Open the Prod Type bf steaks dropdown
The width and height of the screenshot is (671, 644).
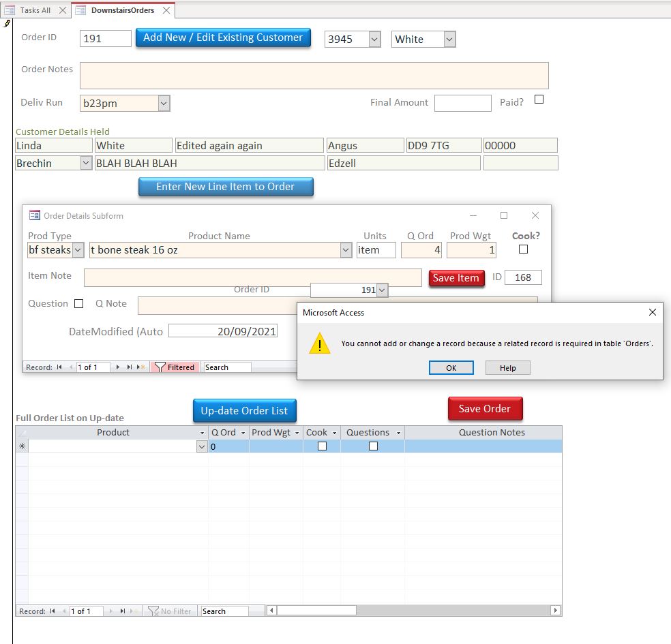point(78,249)
